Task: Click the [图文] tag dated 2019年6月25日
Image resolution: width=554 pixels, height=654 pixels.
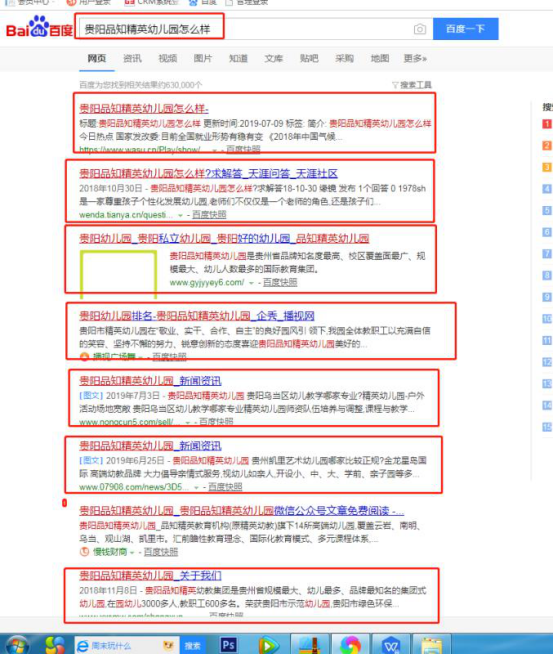Action: tap(91, 460)
